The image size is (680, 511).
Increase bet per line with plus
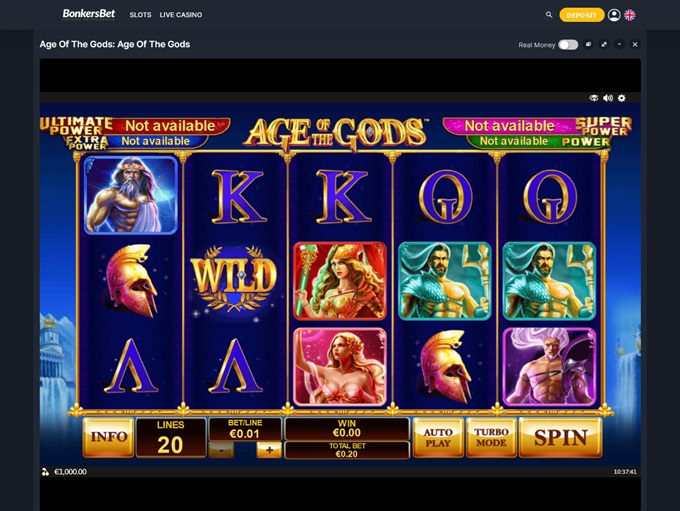pyautogui.click(x=269, y=450)
